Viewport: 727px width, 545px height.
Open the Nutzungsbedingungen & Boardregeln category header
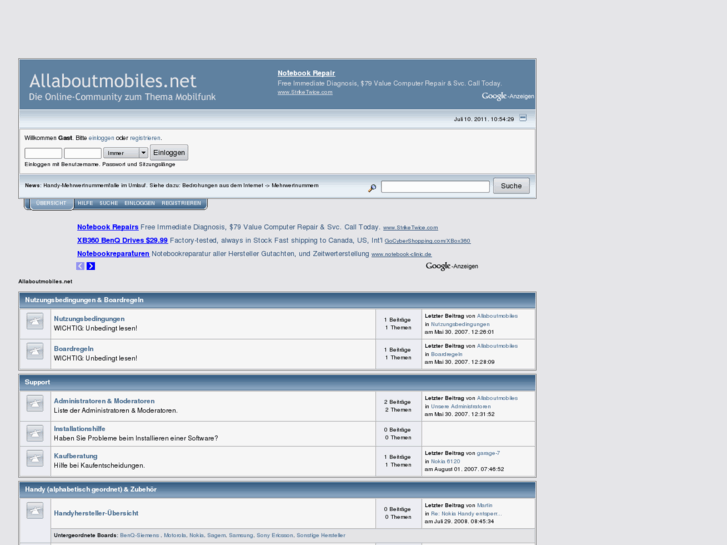[x=84, y=300]
